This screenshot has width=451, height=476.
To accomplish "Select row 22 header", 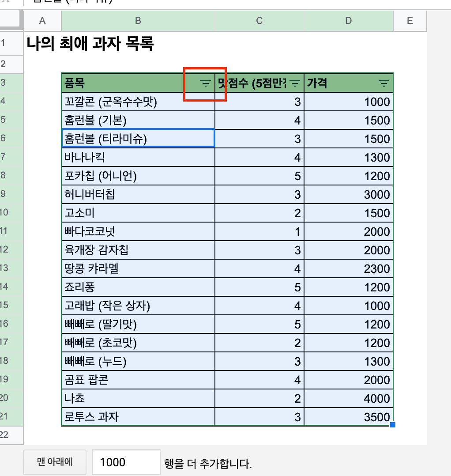I will tap(11, 435).
